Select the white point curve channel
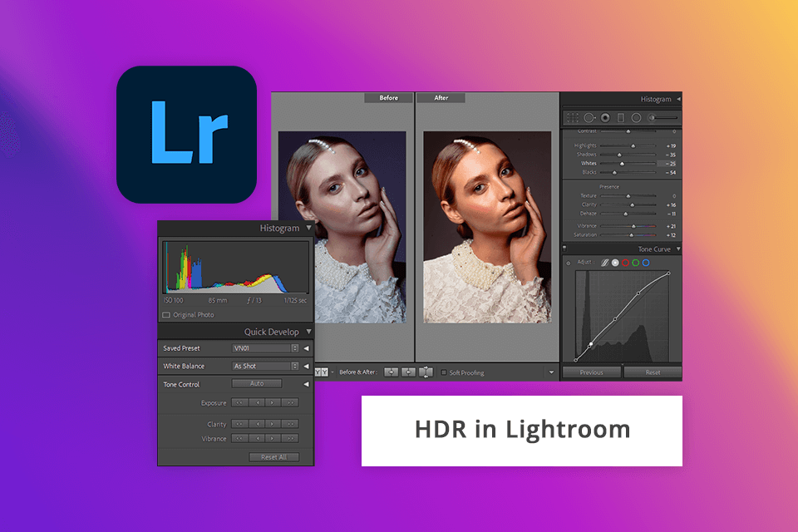Image resolution: width=798 pixels, height=532 pixels. coord(615,263)
